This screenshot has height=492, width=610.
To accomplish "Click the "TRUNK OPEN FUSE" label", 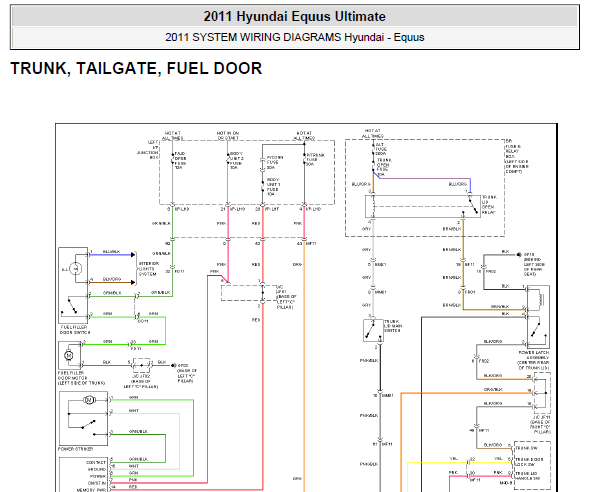I will point(384,167).
